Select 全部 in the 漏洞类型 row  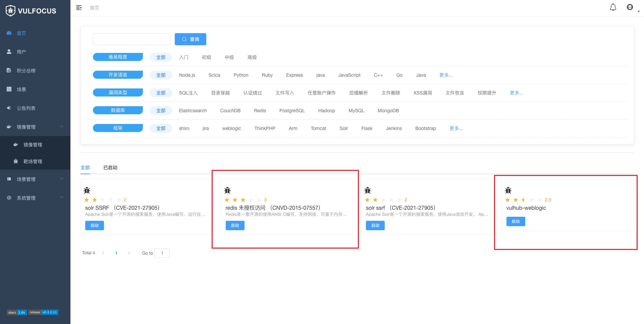tap(161, 93)
